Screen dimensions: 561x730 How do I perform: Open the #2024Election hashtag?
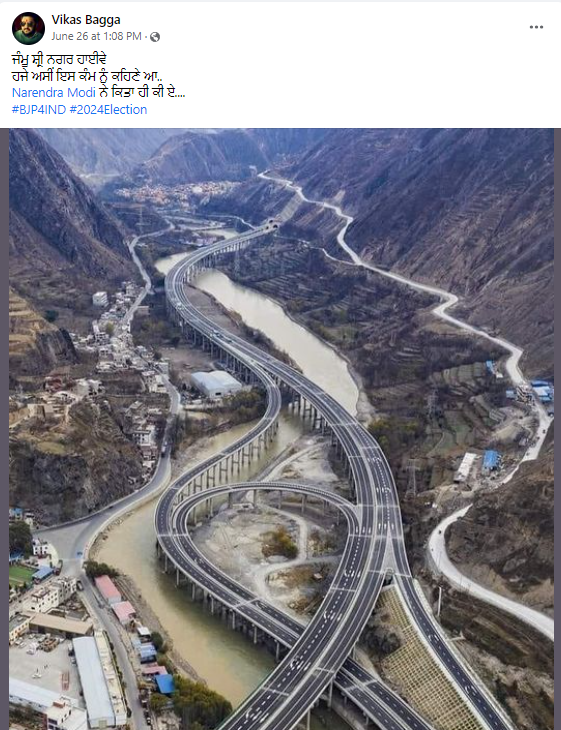point(108,109)
